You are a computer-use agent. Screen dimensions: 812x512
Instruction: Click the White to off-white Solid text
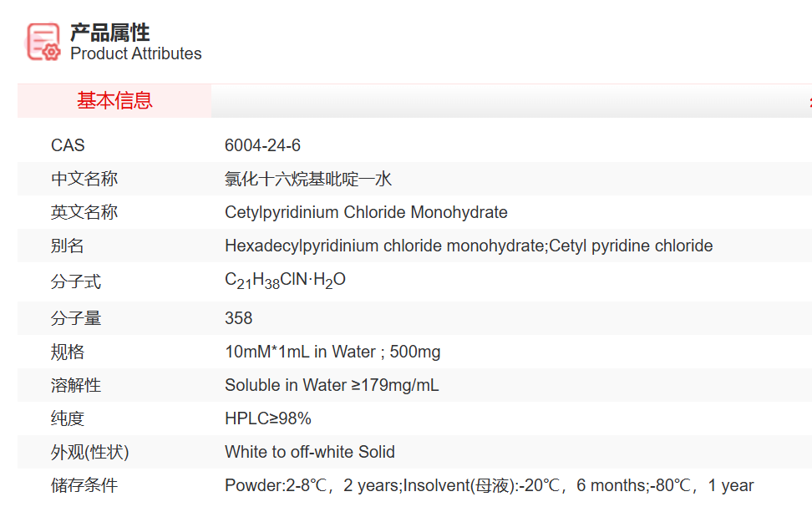(309, 452)
